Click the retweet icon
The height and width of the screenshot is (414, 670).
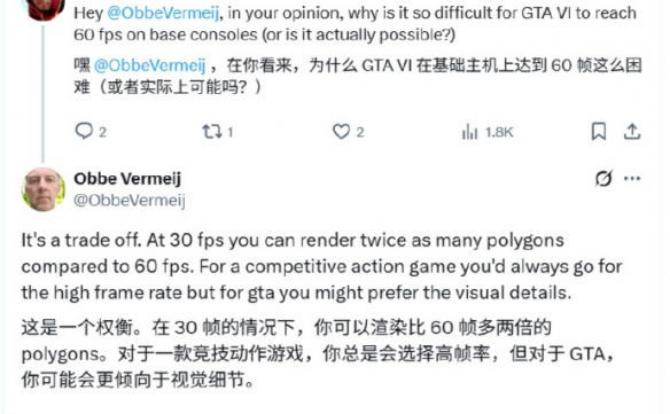click(x=212, y=132)
